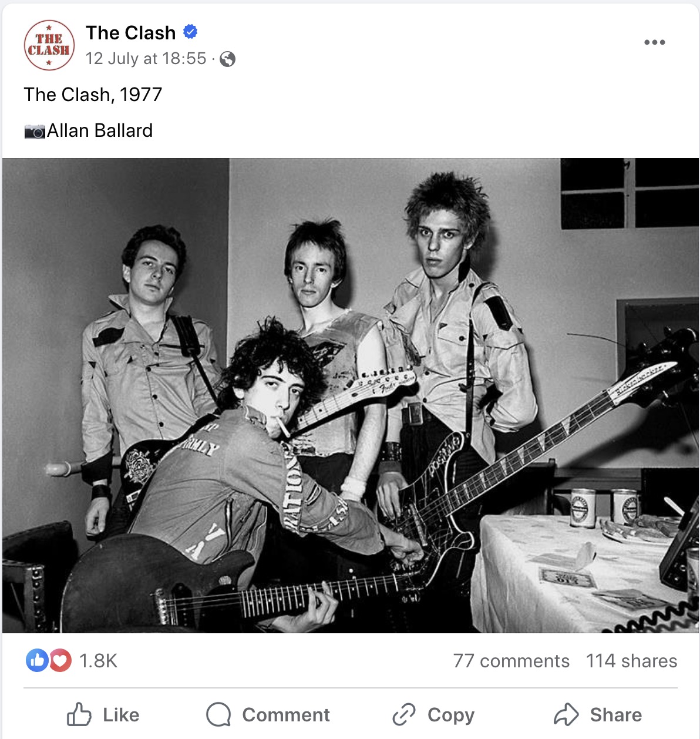Open the 12 July at 18:55 timestamp
The height and width of the screenshot is (739, 700).
click(x=146, y=59)
